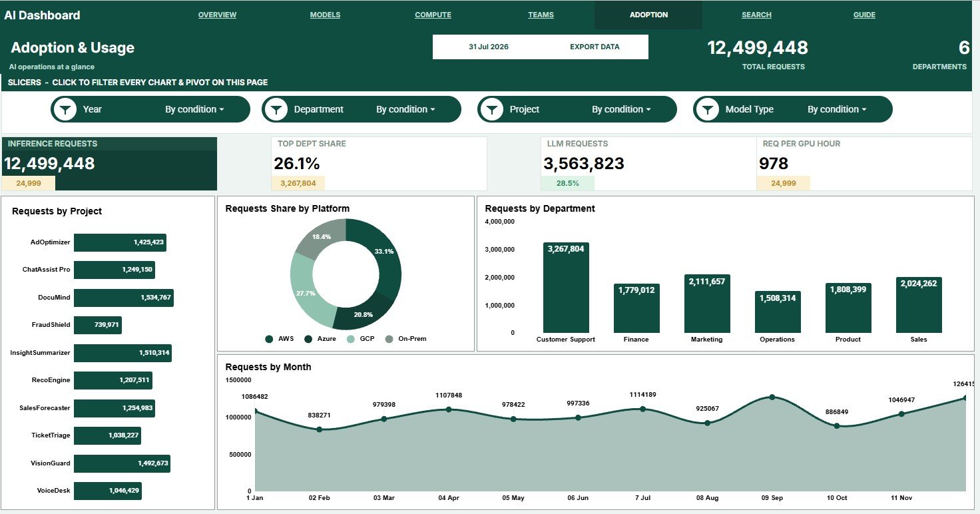Click the 02 Feb data point marker
This screenshot has width=980, height=514.
tap(320, 429)
